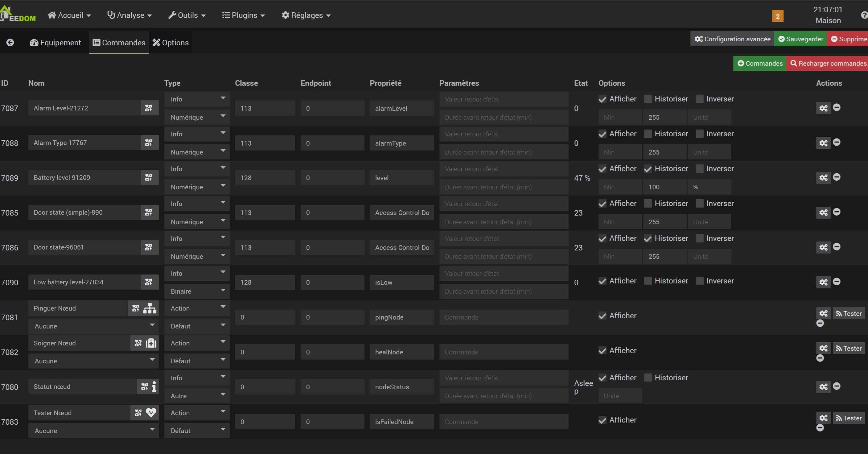Viewport: 868px width, 454px height.
Task: Click the heartbeat icon beside Tester Nœud
Action: tap(151, 413)
